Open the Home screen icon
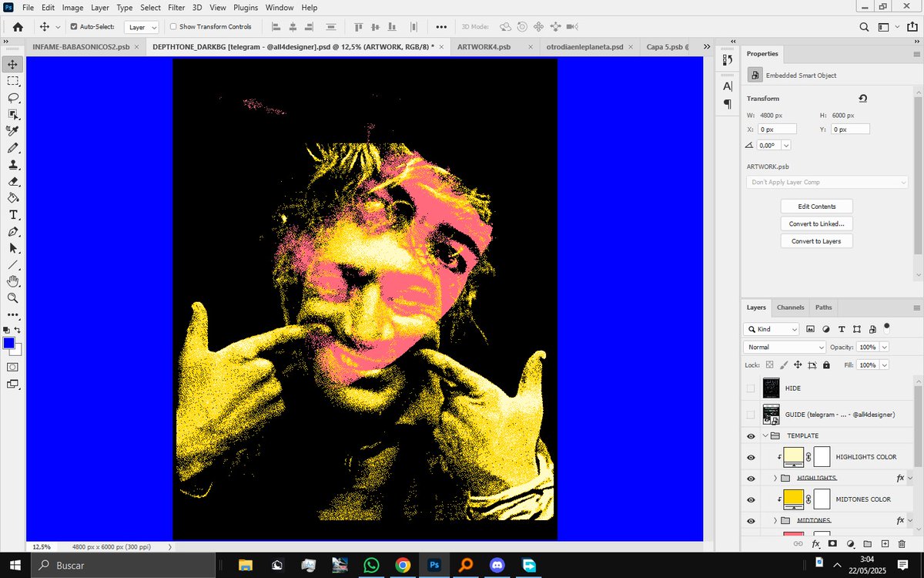The width and height of the screenshot is (924, 578). coord(18,27)
